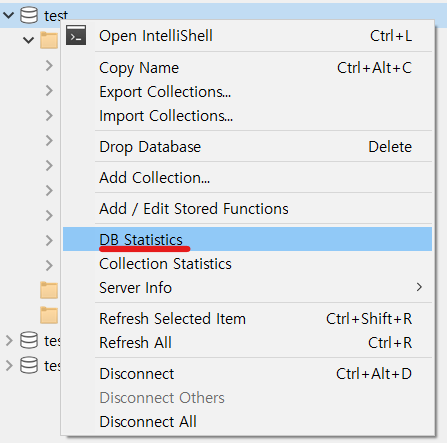Expand Server Info submenu arrow
This screenshot has height=443, width=447.
(x=419, y=287)
